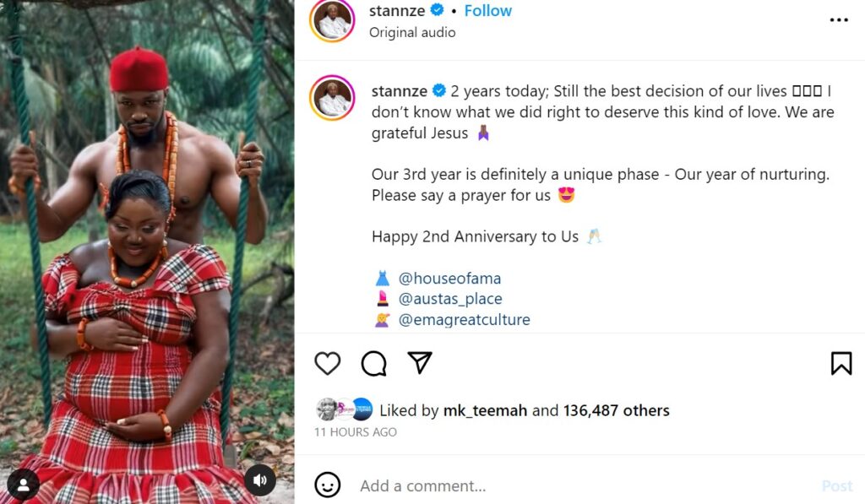Open the emoji picker smiley icon
865x504 pixels.
[328, 485]
